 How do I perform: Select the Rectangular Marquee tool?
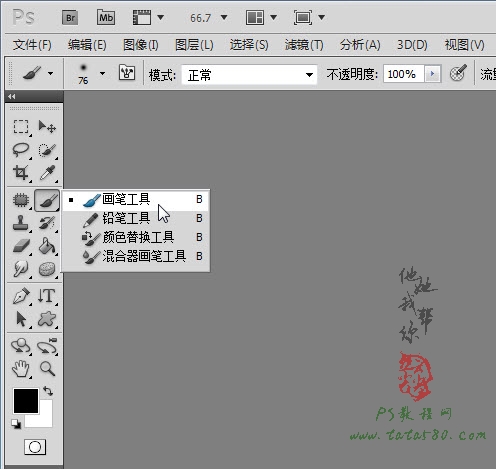pos(21,127)
